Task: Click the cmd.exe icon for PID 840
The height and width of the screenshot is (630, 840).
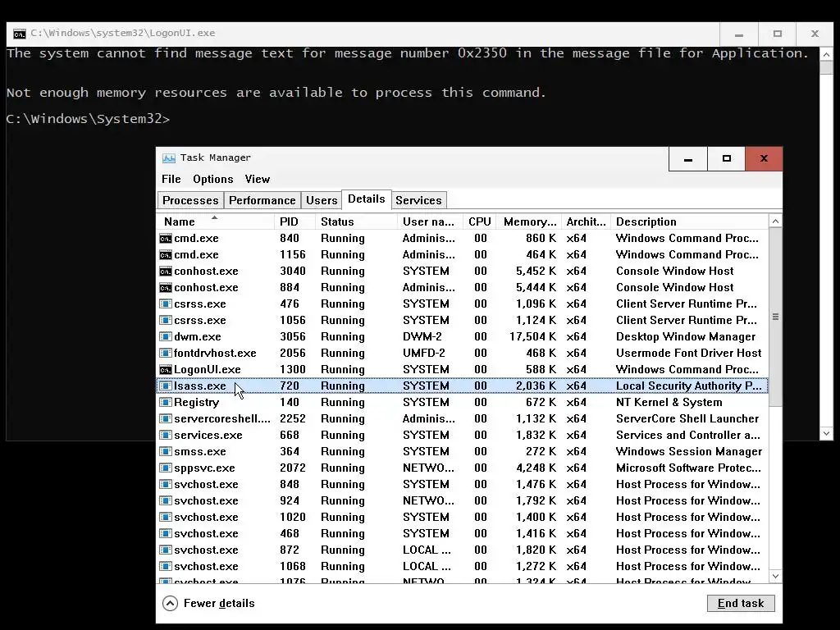Action: pos(166,239)
